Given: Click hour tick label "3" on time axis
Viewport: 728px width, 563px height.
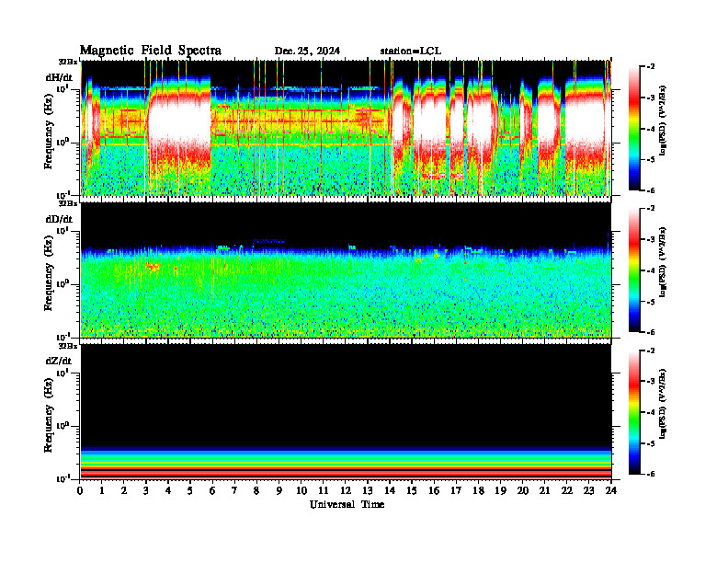Looking at the screenshot, I should coord(146,490).
